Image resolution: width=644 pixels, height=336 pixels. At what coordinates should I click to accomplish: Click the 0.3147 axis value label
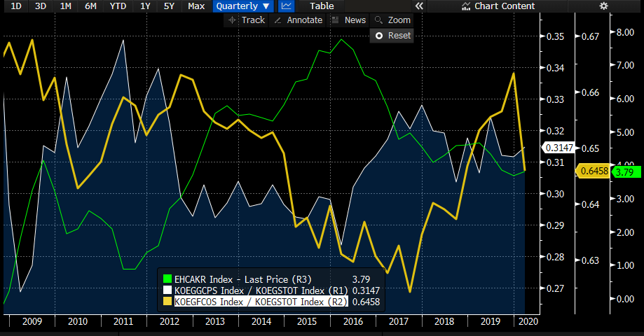click(559, 148)
